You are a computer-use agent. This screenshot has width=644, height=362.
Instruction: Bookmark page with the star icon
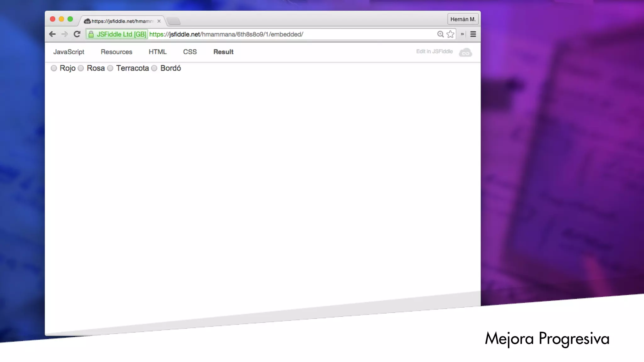click(451, 34)
